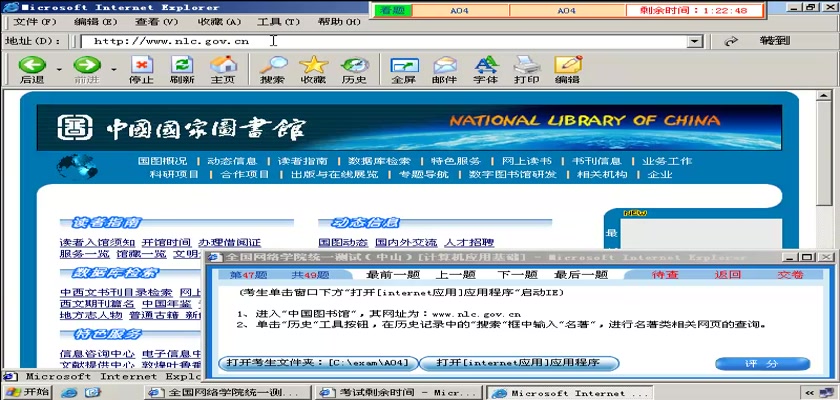Click the Font size (字体) icon

[x=486, y=65]
